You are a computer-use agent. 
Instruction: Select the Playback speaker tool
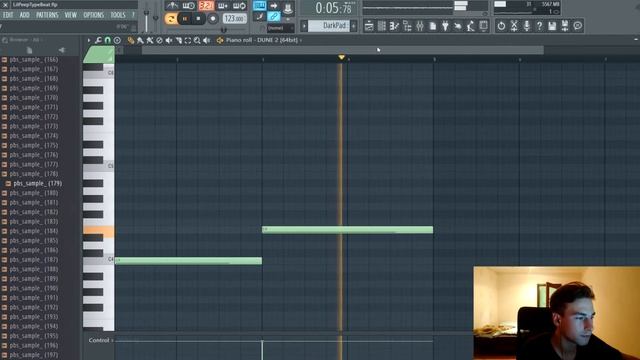207,40
